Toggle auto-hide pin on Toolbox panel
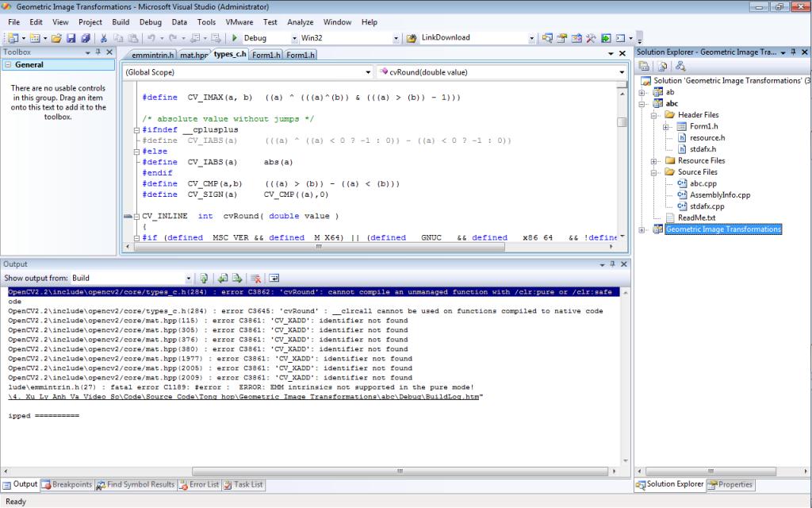Screen dimensions: 812x508 [x=98, y=52]
